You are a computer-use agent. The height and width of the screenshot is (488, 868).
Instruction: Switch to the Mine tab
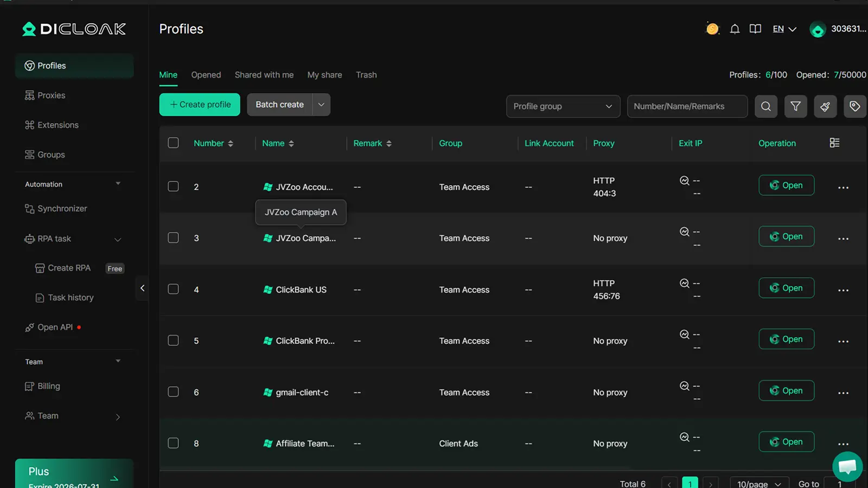pos(168,75)
